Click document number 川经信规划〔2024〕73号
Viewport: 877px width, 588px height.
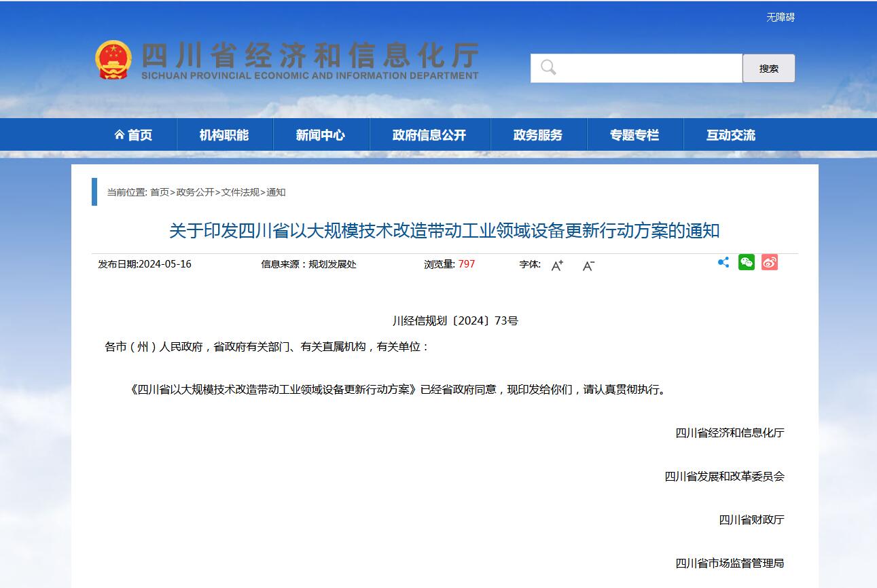[455, 320]
